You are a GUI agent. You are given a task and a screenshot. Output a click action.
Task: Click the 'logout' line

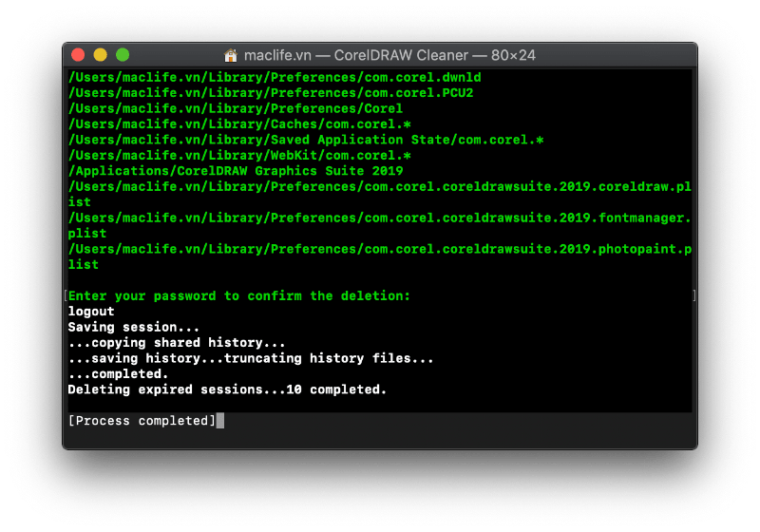point(91,311)
